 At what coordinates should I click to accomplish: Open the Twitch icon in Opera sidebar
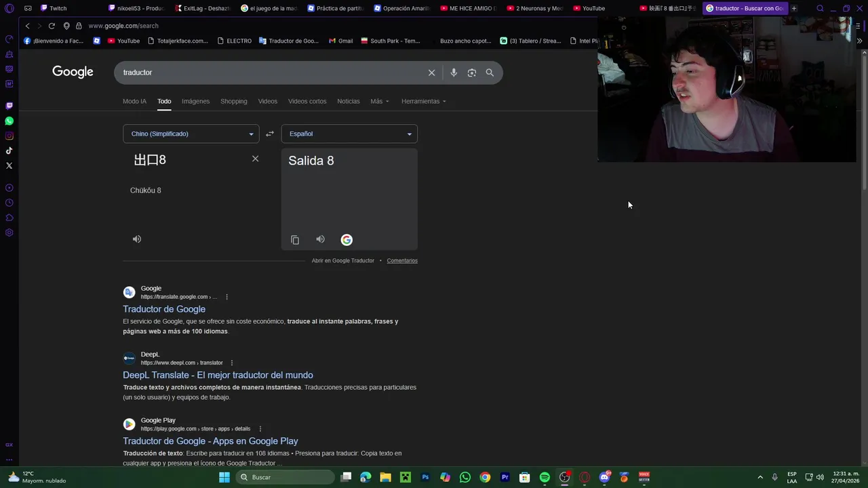(x=9, y=106)
